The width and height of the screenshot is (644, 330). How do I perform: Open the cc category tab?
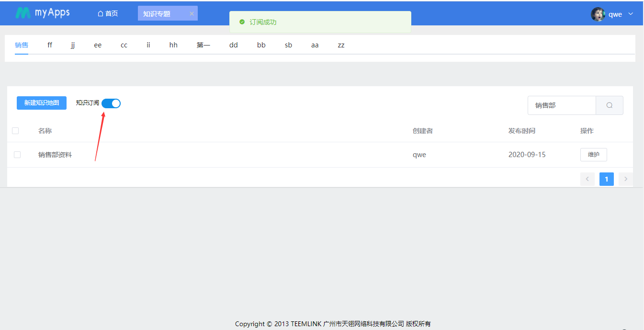click(x=124, y=45)
